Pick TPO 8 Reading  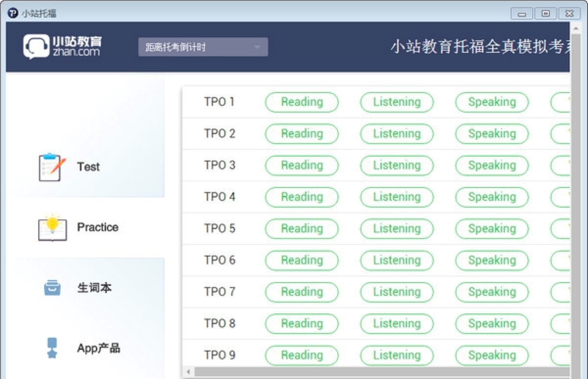(x=302, y=324)
